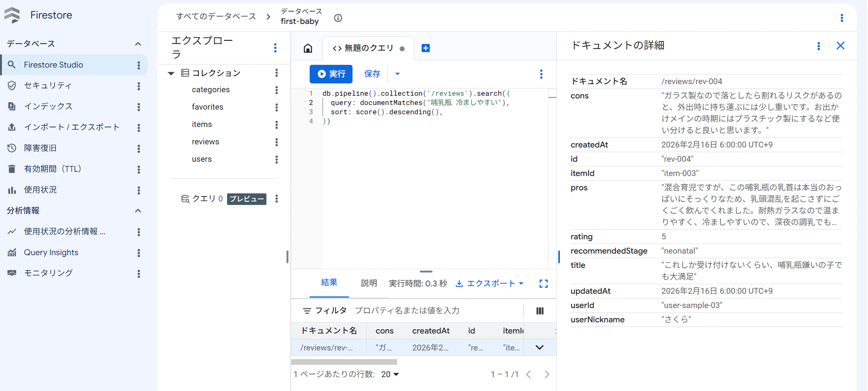This screenshot has height=391, width=868.
Task: Open the categories collection
Action: click(x=211, y=90)
